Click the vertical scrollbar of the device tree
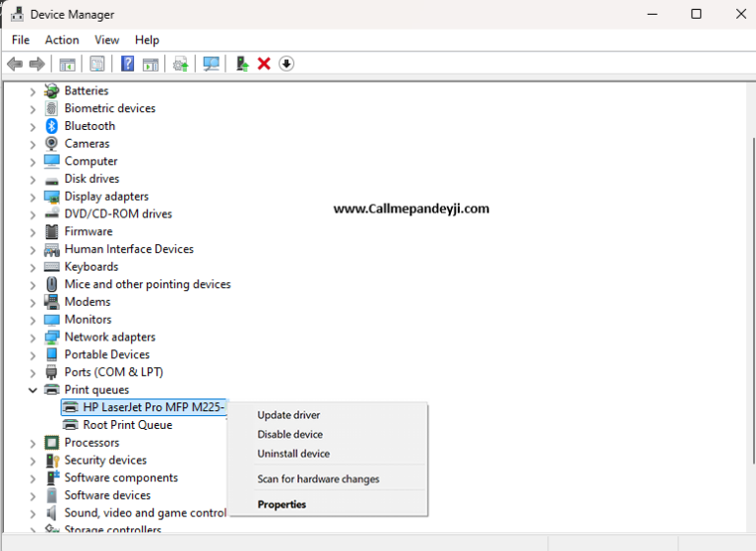 (x=753, y=301)
